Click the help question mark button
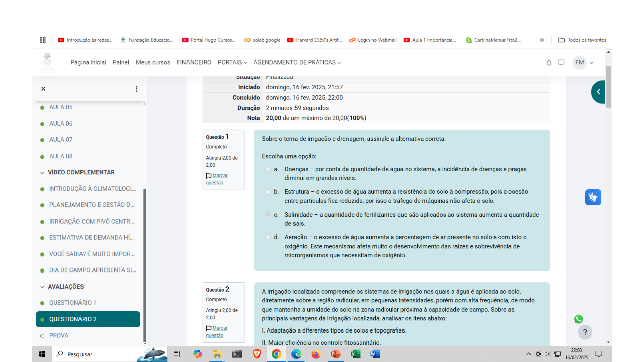 (x=585, y=332)
